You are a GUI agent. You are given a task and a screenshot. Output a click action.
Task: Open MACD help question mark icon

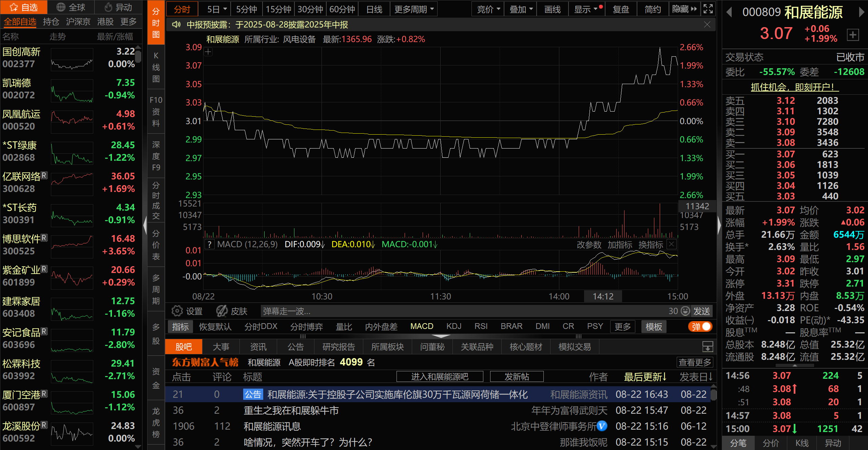coord(209,244)
